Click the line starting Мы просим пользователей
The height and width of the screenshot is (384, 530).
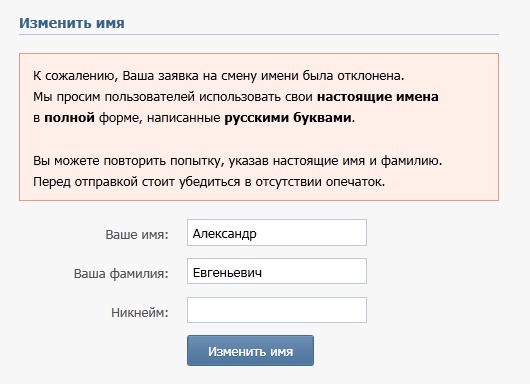tap(236, 97)
